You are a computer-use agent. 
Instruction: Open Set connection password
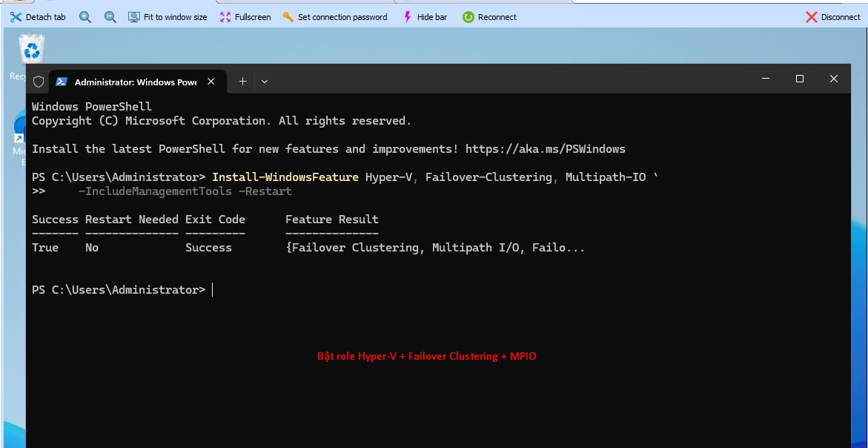click(x=335, y=17)
